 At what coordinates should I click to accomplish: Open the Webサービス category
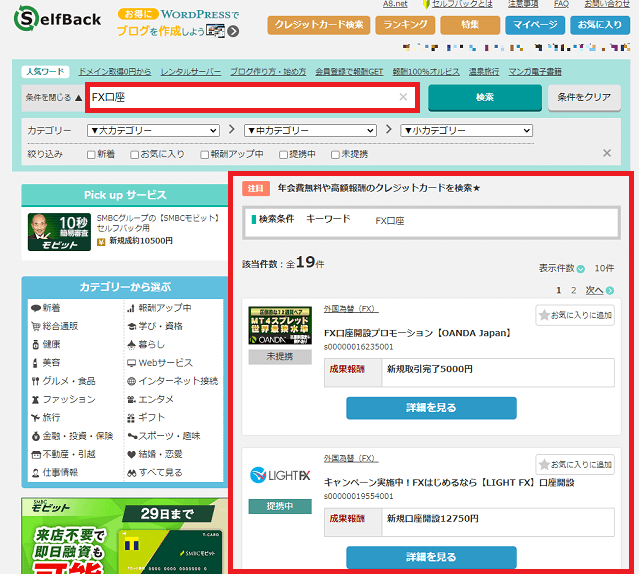[160, 363]
